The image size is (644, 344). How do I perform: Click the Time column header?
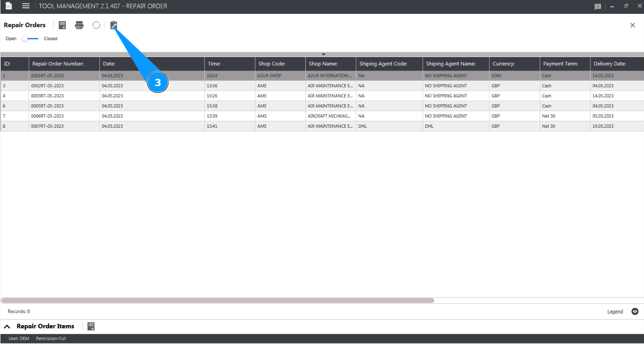point(230,64)
